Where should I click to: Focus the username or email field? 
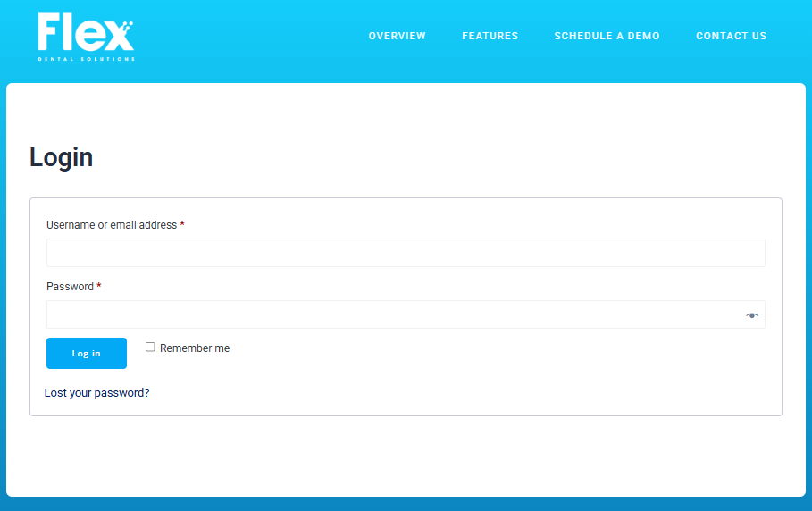point(406,253)
